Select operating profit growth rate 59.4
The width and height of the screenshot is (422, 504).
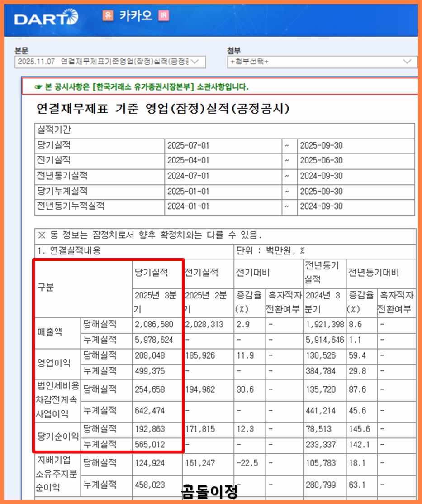357,356
